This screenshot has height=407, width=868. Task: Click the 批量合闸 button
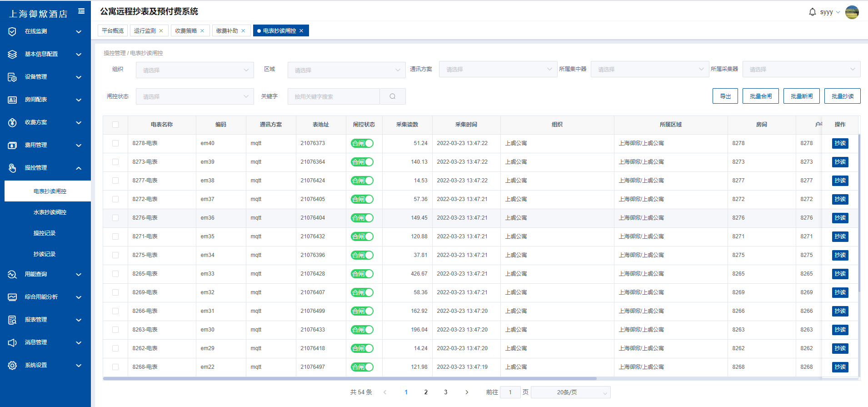click(760, 96)
